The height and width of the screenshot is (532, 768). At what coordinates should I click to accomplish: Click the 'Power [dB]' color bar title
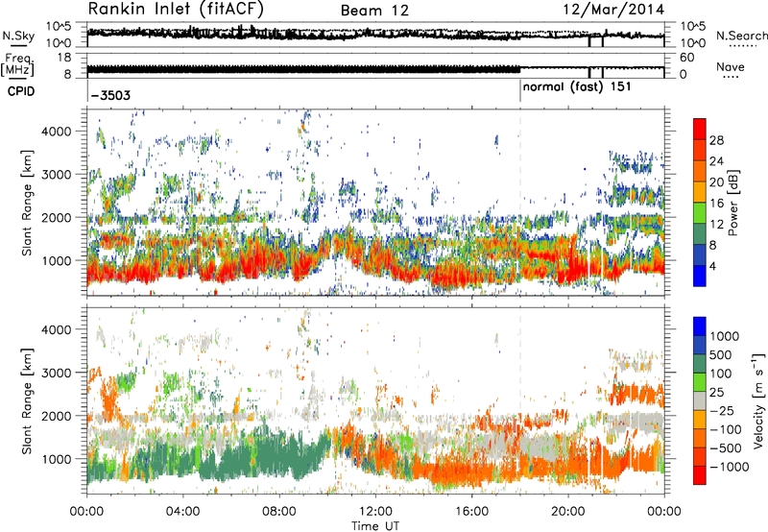point(733,203)
